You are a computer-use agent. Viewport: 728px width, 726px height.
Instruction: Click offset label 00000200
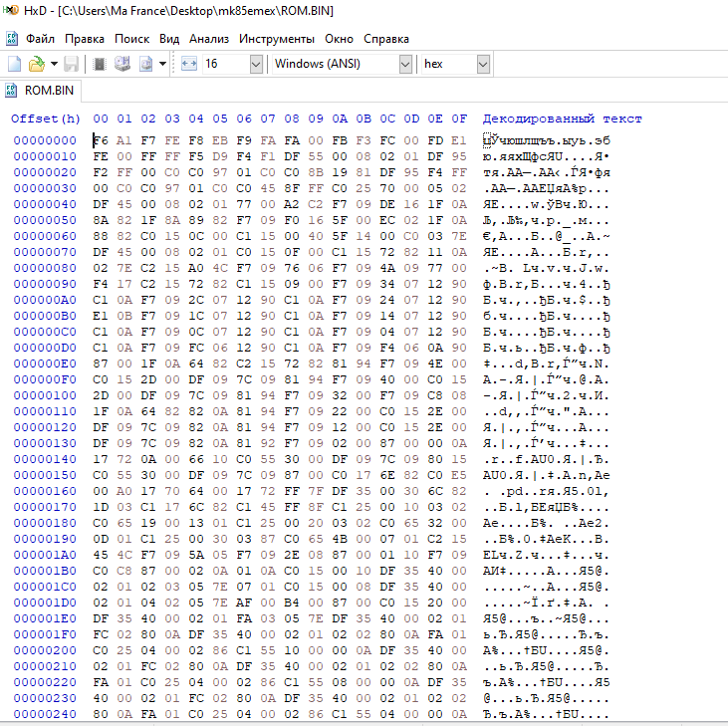point(45,650)
